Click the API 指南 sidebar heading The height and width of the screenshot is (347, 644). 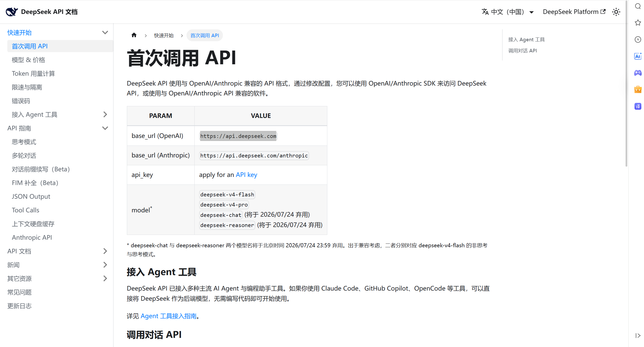tap(19, 128)
